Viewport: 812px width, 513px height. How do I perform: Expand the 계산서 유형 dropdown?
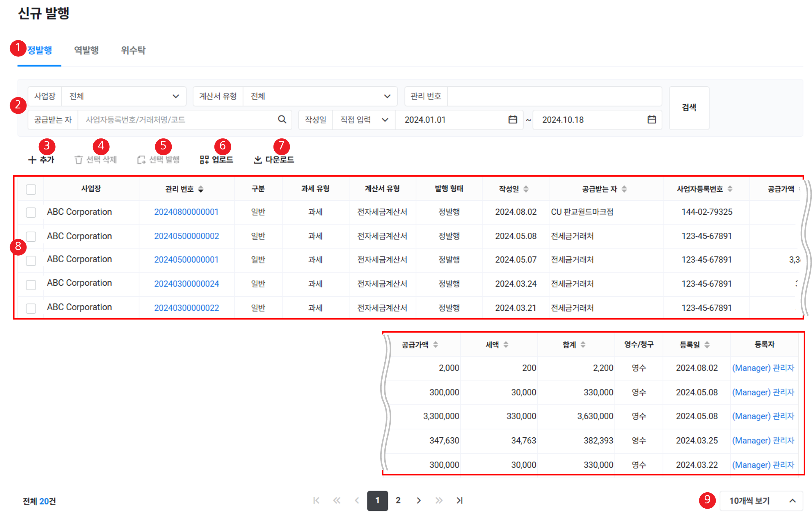pyautogui.click(x=320, y=96)
